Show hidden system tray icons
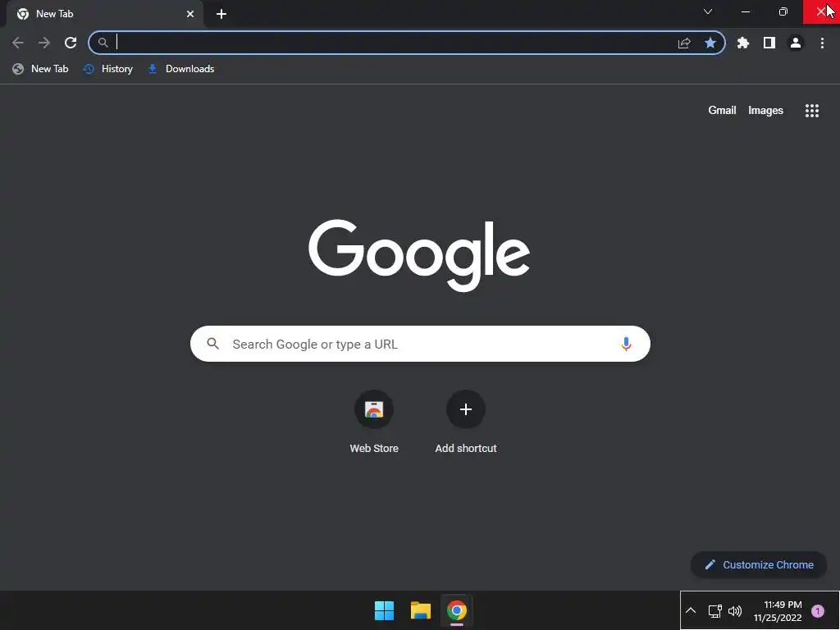Image resolution: width=840 pixels, height=630 pixels. (x=691, y=610)
